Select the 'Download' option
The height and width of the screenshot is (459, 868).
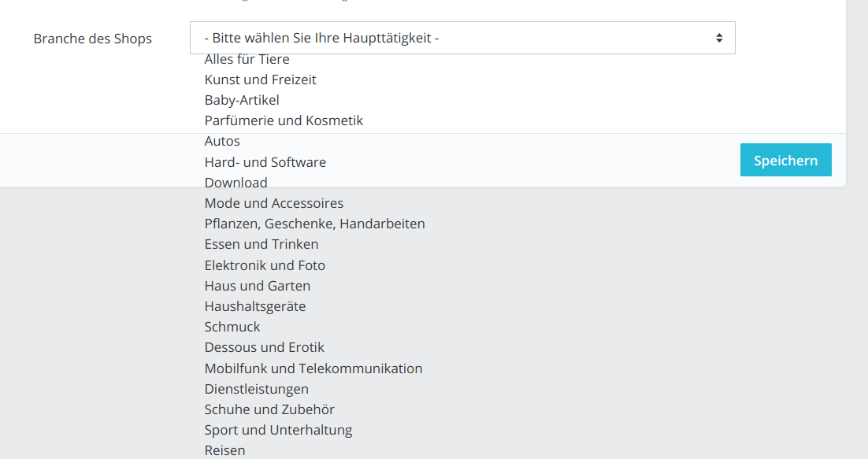tap(236, 183)
